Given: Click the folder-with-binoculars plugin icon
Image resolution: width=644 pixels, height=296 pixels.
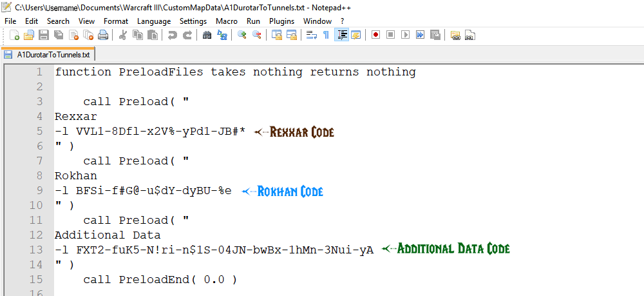Looking at the screenshot, I should click(455, 35).
